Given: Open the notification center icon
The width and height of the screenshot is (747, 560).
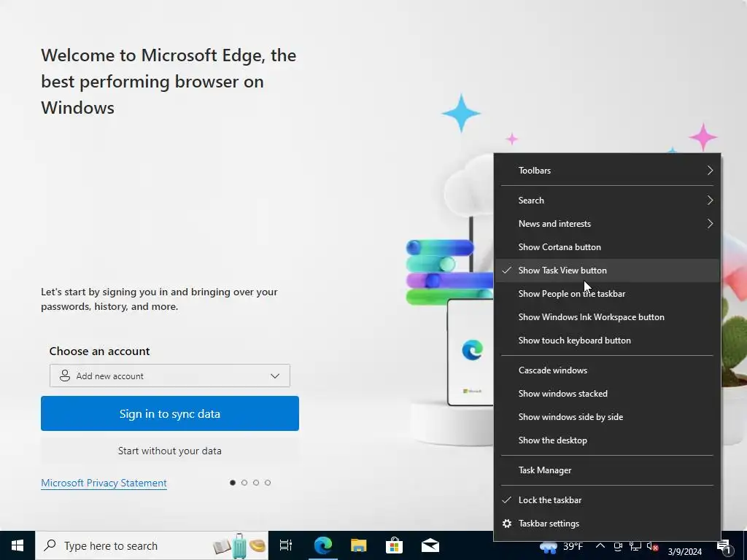Looking at the screenshot, I should tap(724, 547).
